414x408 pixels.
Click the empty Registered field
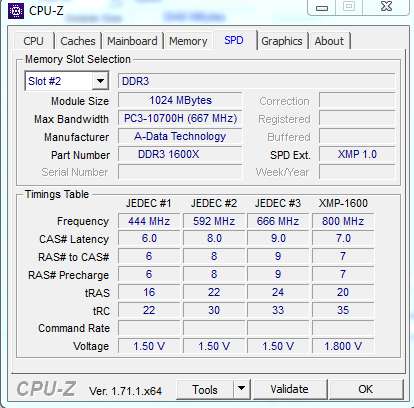pos(357,118)
